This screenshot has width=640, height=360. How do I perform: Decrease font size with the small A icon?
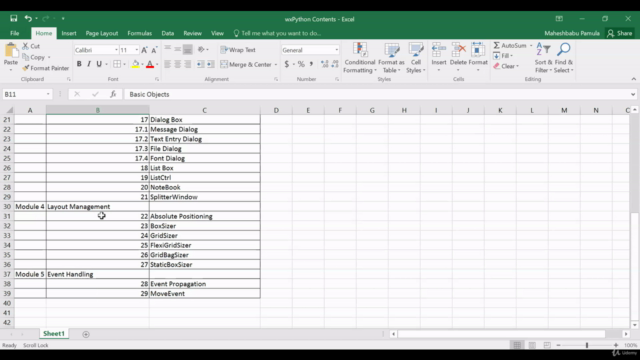(154, 50)
